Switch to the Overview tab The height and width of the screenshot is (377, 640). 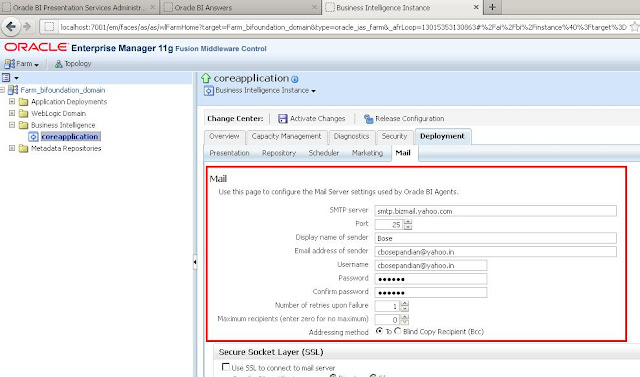pyautogui.click(x=224, y=137)
